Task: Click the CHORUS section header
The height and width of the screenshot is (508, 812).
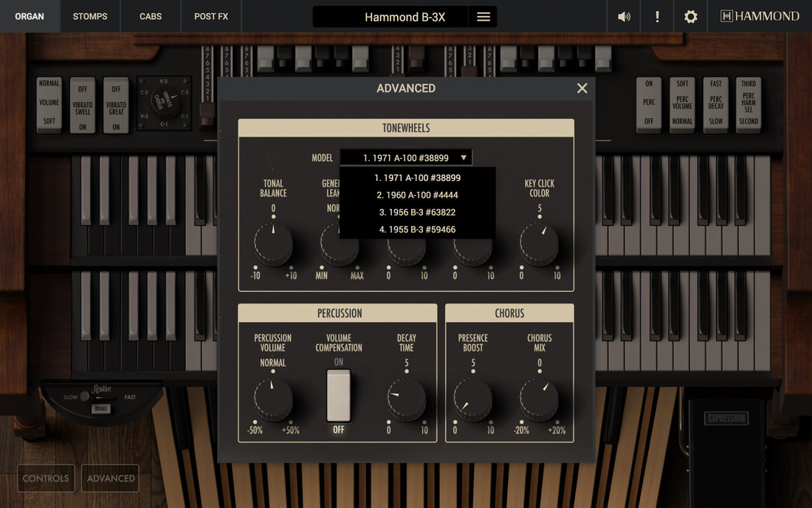Action: click(x=509, y=313)
